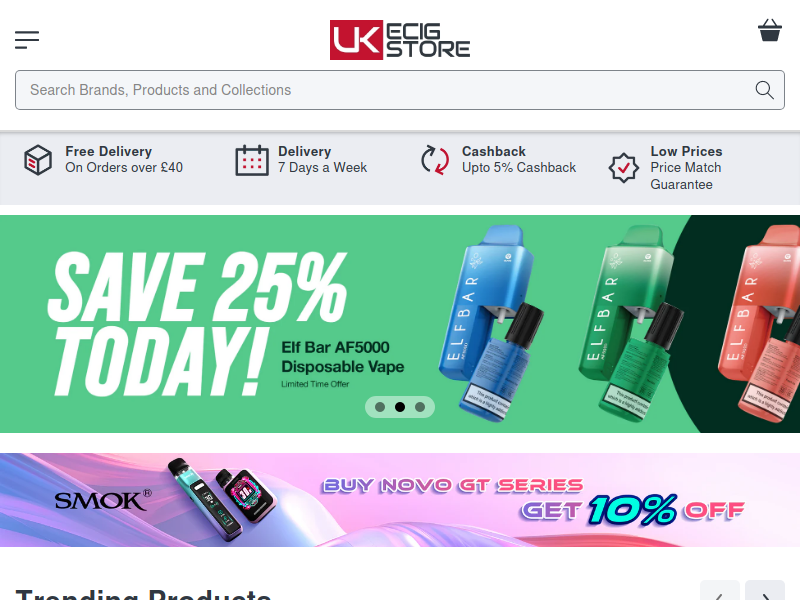800x600 pixels.
Task: Focus the Search Brands, Products field
Action: coord(400,90)
